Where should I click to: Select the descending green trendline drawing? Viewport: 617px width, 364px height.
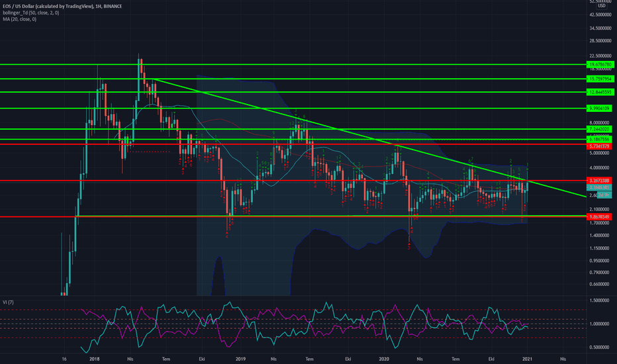click(x=370, y=138)
